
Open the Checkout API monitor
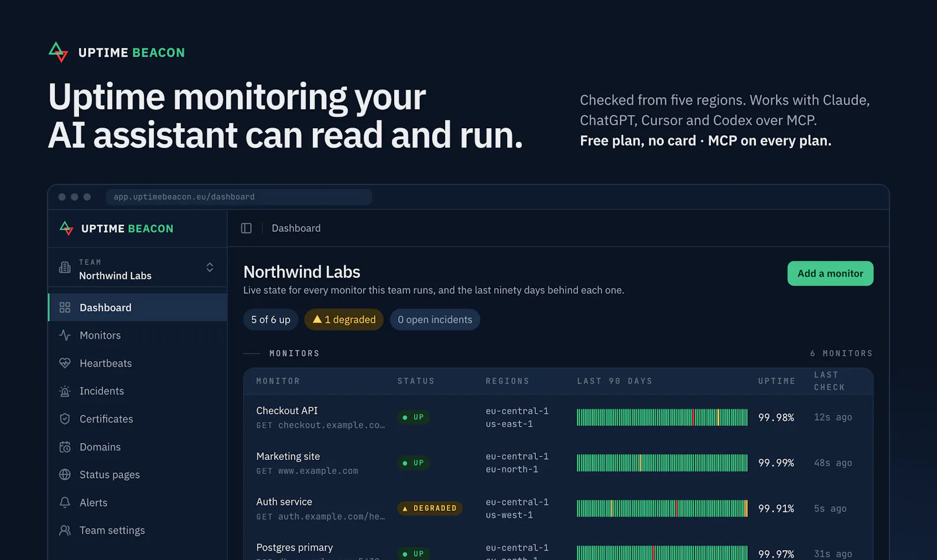coord(287,411)
